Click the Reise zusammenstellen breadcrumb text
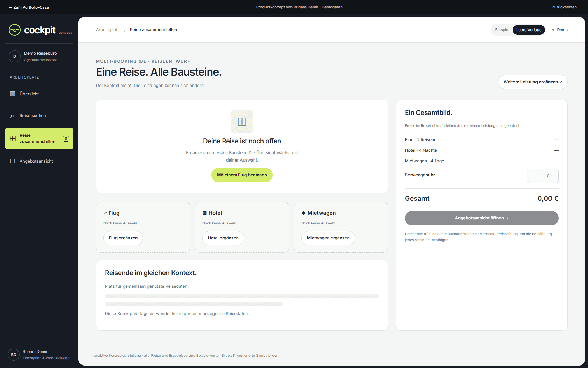Image resolution: width=588 pixels, height=368 pixels. pos(153,30)
